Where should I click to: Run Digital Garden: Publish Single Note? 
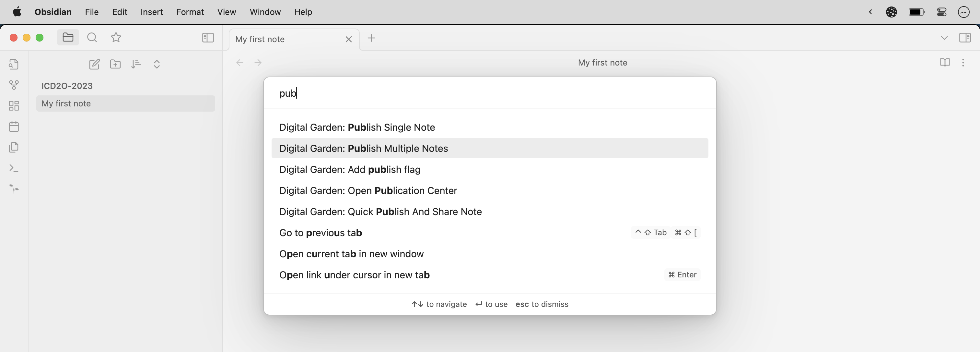(x=490, y=127)
